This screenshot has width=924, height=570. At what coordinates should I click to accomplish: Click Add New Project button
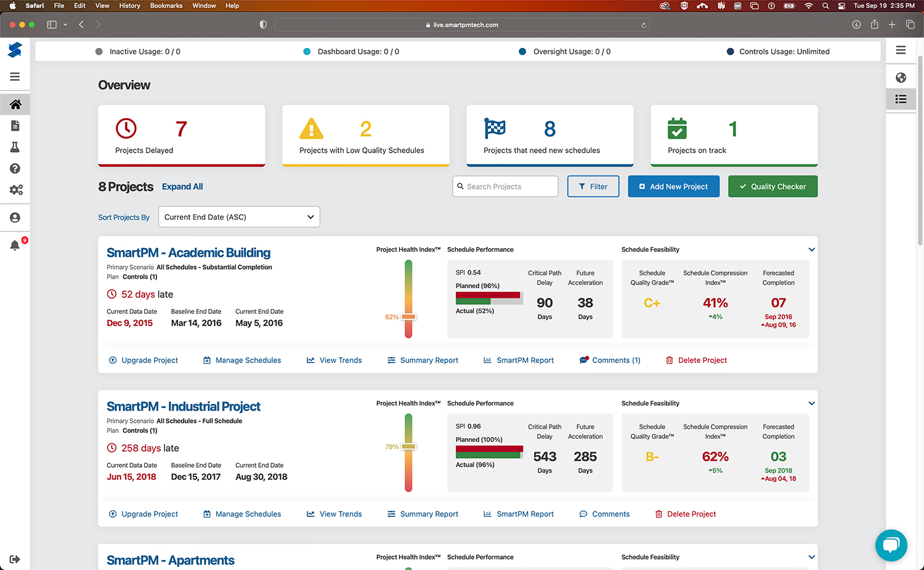(674, 187)
